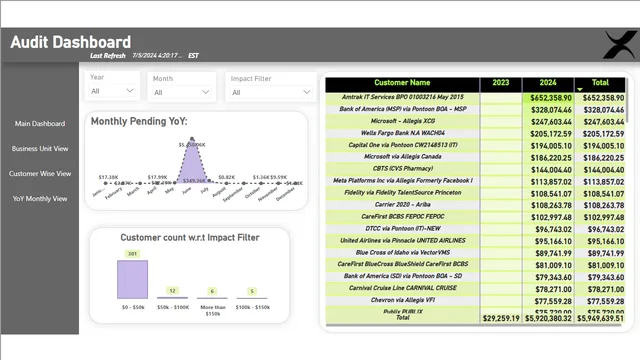The height and width of the screenshot is (360, 640).
Task: Click the Last Refresh timestamp 7/5/2024
Action: click(157, 56)
